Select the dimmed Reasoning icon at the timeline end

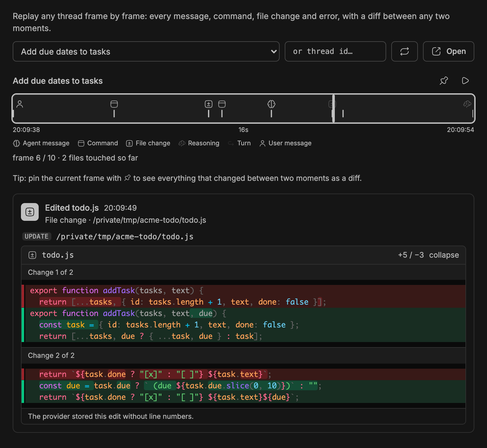[x=467, y=104]
